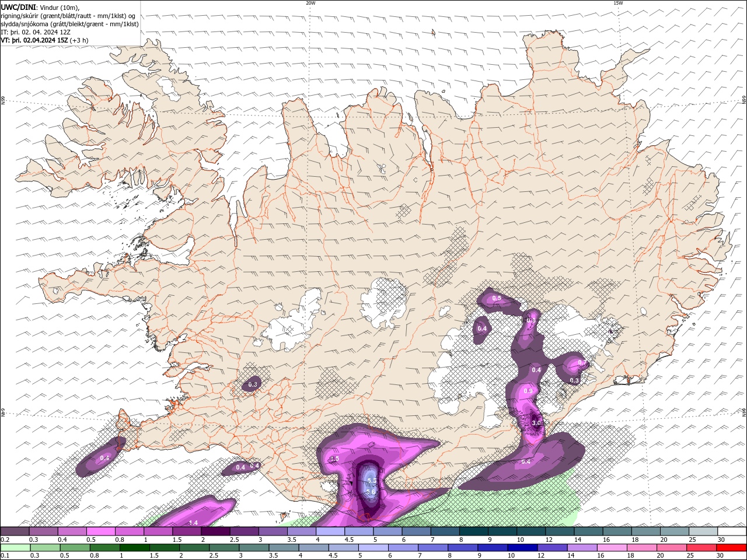This screenshot has height=560, width=747.
Task: Click the 5.5 snowfall value on the map
Action: click(x=371, y=480)
